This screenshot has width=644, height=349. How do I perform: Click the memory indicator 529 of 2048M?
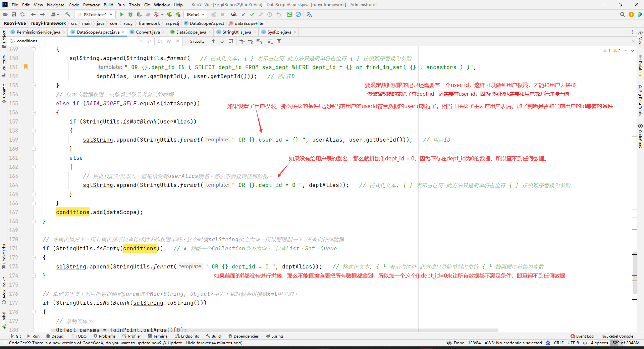click(625, 343)
